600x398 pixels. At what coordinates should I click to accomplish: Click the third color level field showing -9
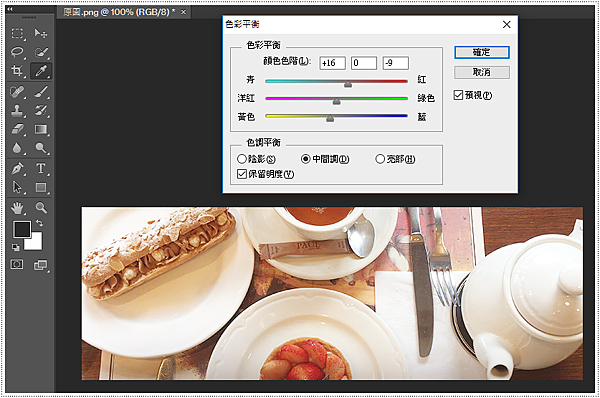coord(396,63)
